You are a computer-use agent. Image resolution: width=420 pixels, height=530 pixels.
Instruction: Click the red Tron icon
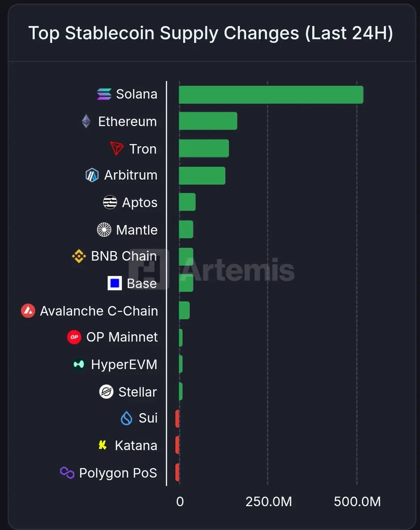[x=117, y=148]
